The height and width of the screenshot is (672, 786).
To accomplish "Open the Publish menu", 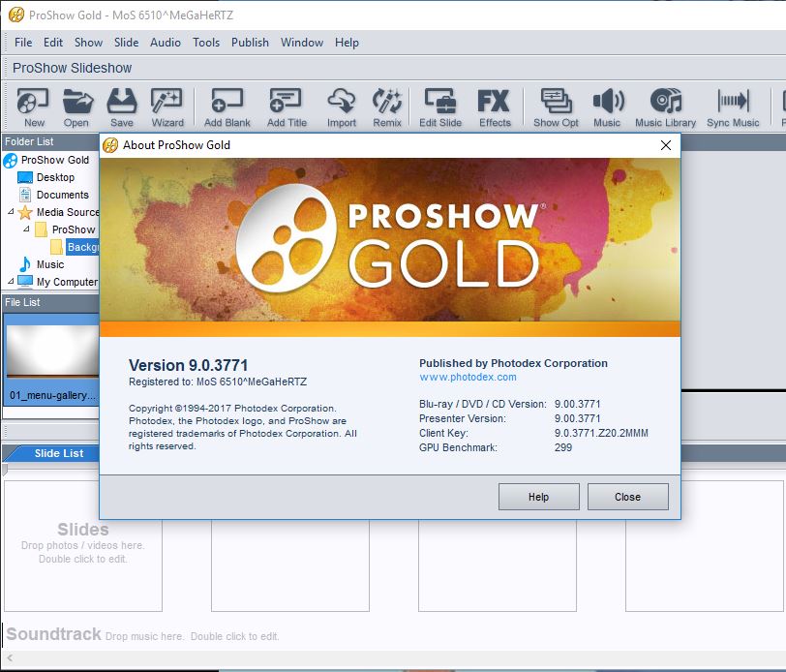I will (250, 43).
